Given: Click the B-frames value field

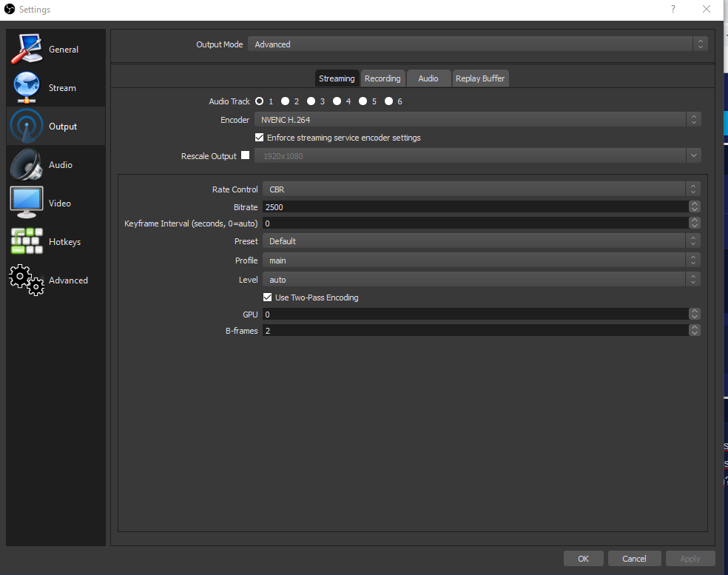Looking at the screenshot, I should tap(476, 331).
